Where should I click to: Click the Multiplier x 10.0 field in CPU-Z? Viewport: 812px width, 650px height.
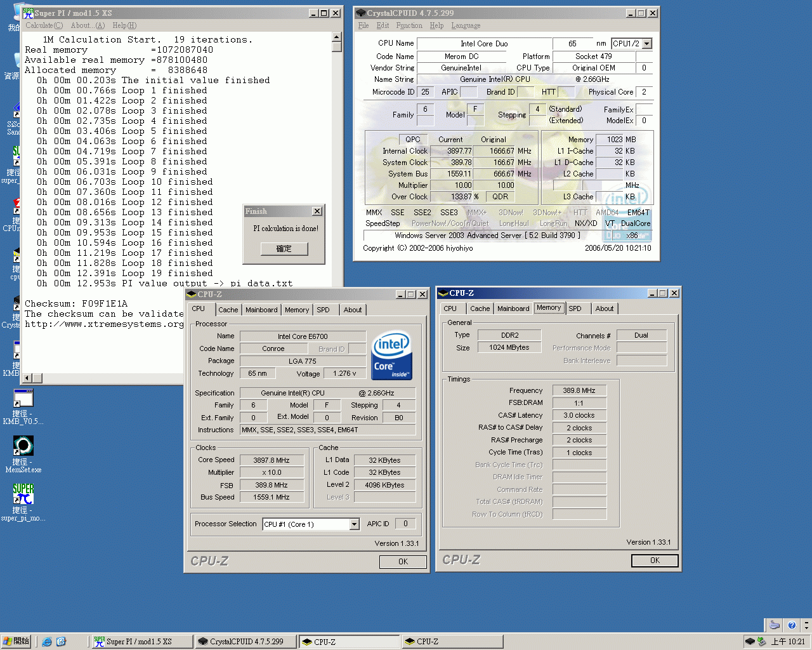[272, 472]
